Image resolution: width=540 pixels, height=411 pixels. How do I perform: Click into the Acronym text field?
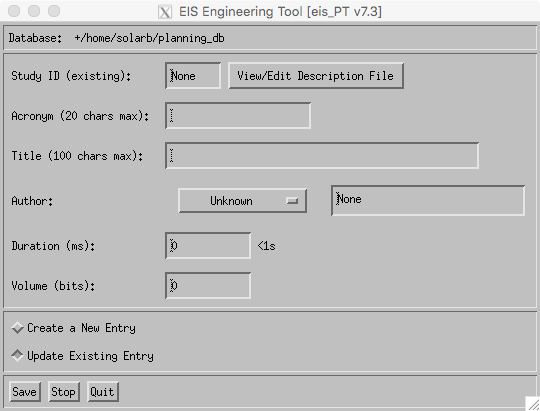238,115
